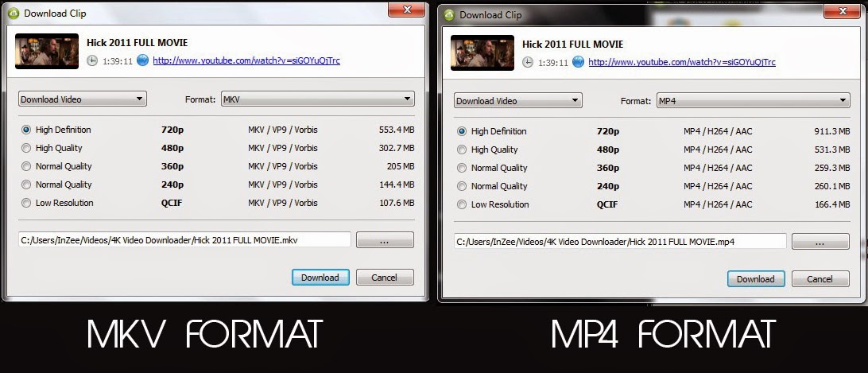Viewport: 868px width, 373px height.
Task: Select High Quality 480p in MP4 window
Action: pos(462,150)
